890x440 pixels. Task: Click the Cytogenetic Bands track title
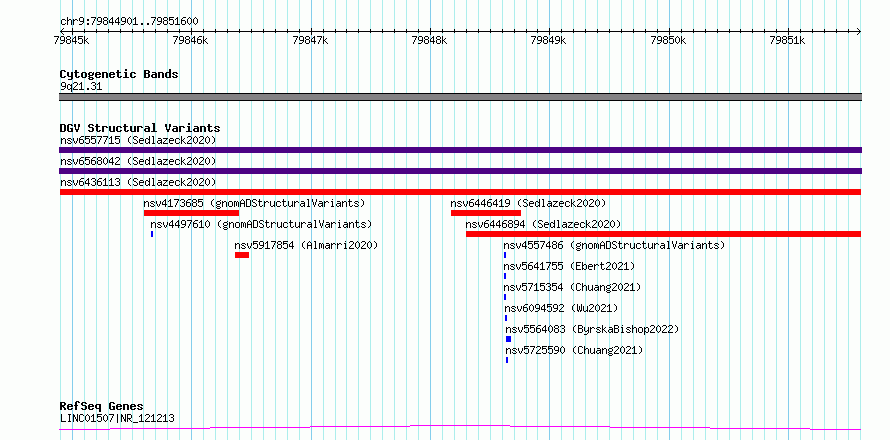(119, 74)
